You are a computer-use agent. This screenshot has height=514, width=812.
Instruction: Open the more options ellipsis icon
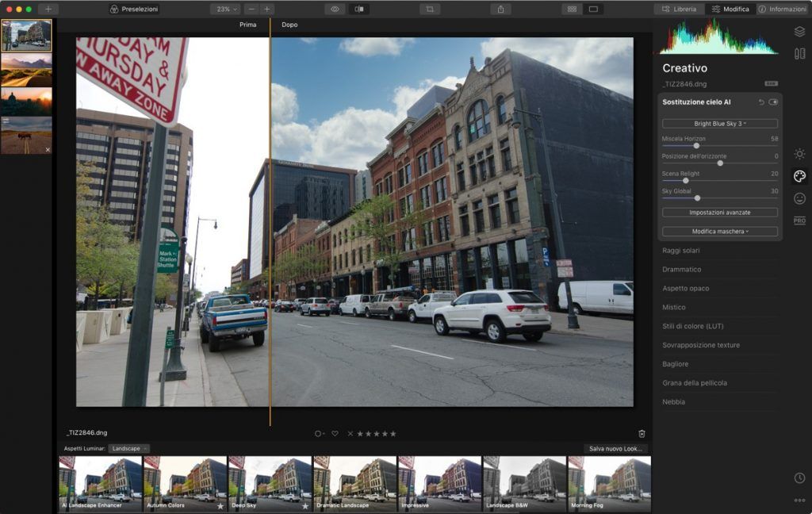(x=799, y=500)
